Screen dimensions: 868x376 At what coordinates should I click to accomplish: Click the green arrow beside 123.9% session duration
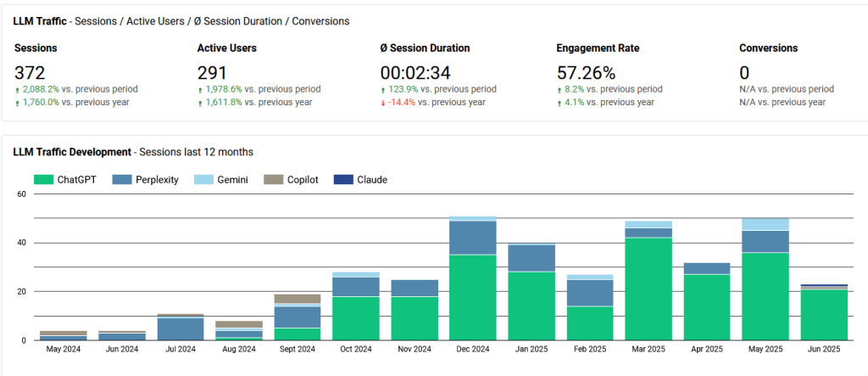click(x=383, y=89)
